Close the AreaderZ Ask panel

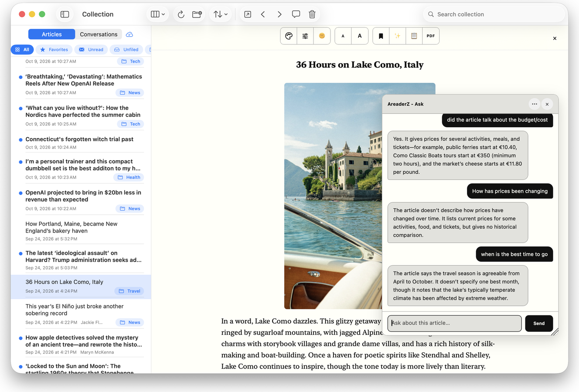click(x=547, y=104)
